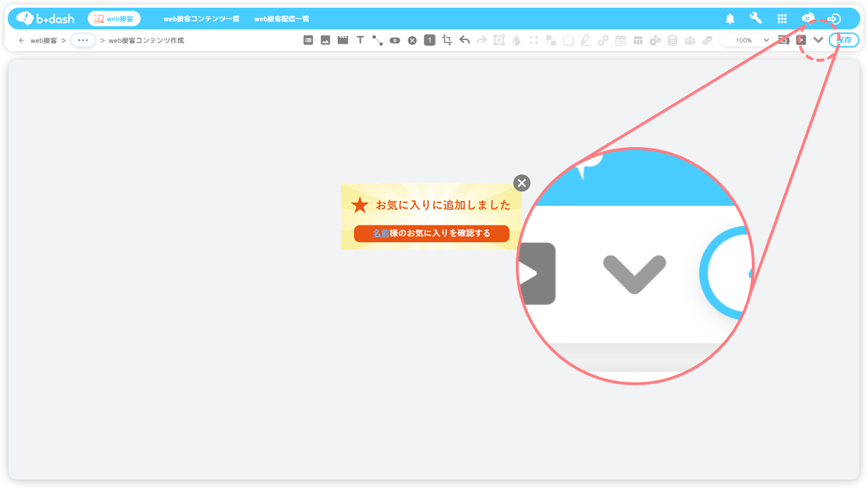Viewport: 868px width, 488px height.
Task: Click the undo arrow icon
Action: click(x=464, y=41)
